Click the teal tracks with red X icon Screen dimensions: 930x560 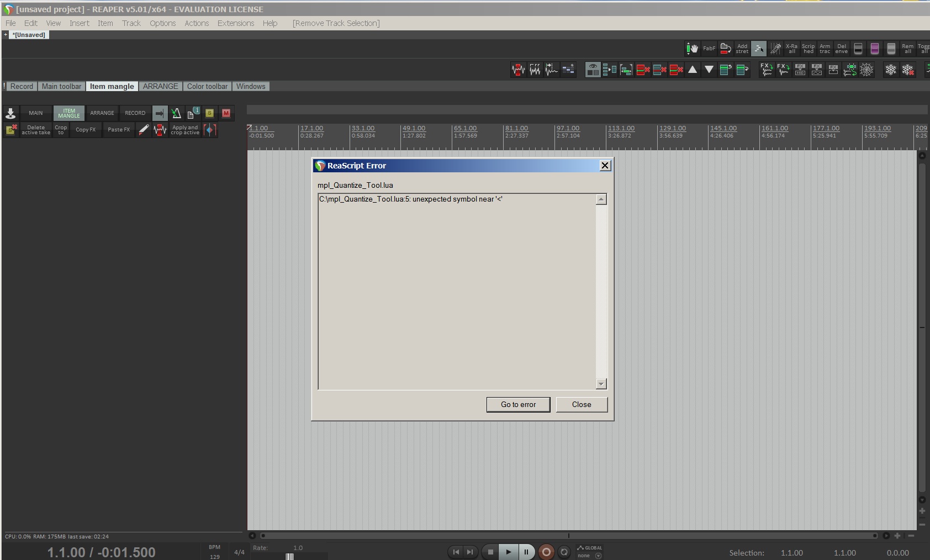pos(659,70)
